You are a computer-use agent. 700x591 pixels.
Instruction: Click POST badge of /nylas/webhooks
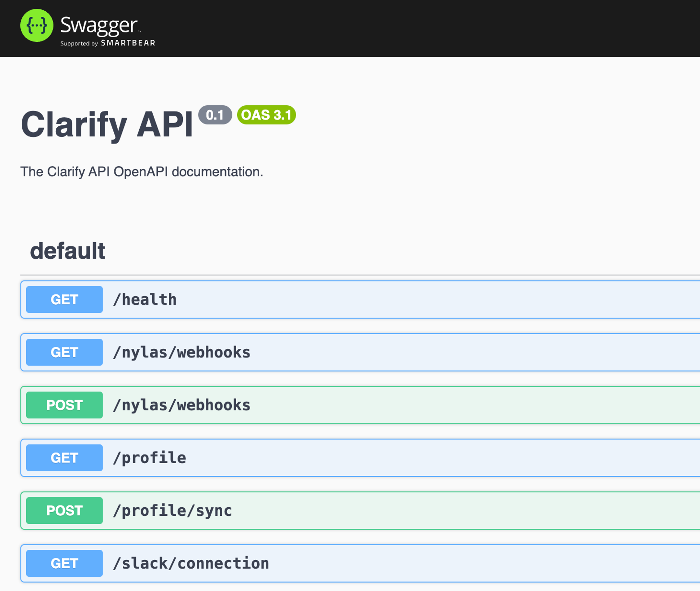point(64,405)
